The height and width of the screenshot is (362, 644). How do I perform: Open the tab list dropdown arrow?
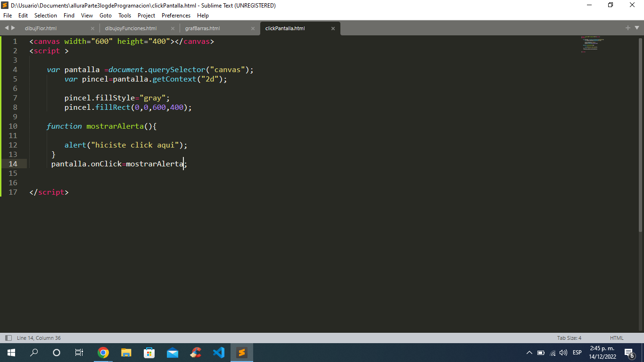[636, 28]
